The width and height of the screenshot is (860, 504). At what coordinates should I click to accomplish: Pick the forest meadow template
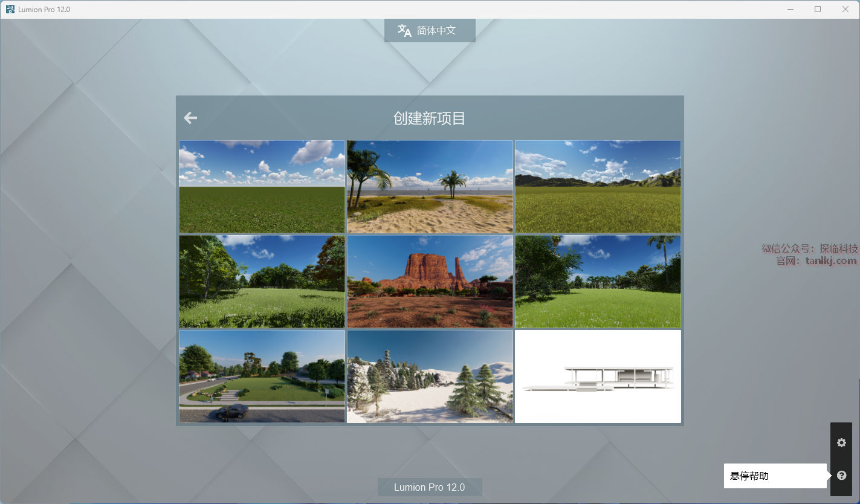(x=262, y=282)
